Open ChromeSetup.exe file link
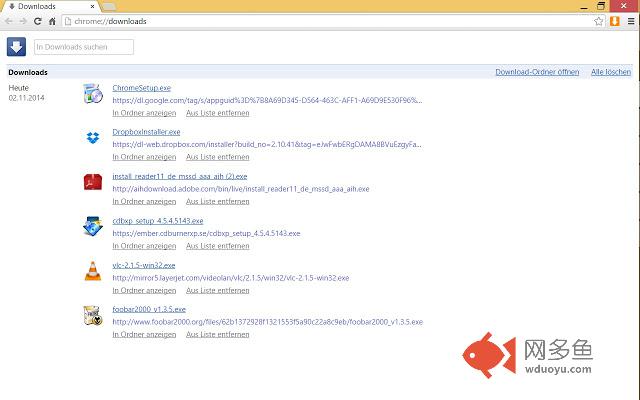 point(142,88)
